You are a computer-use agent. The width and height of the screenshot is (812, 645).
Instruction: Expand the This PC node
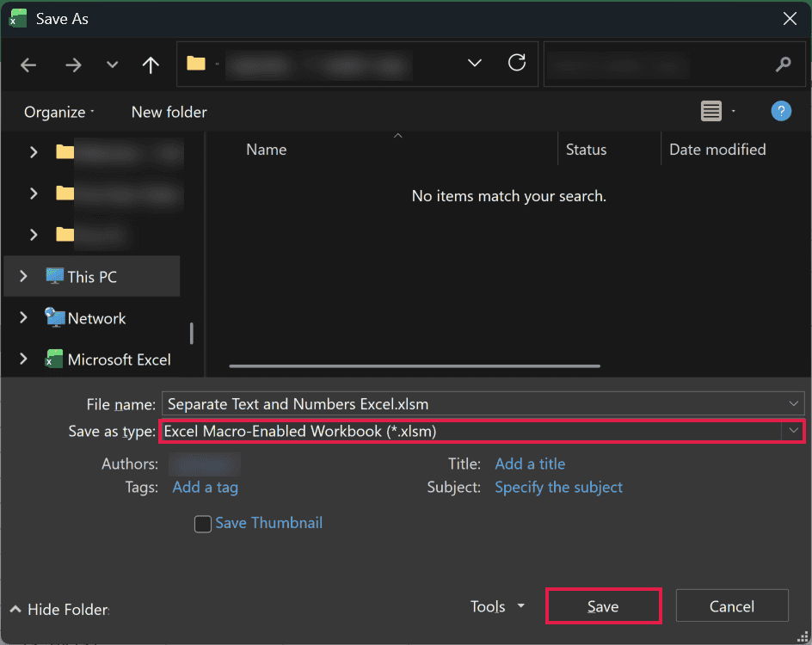(x=23, y=276)
